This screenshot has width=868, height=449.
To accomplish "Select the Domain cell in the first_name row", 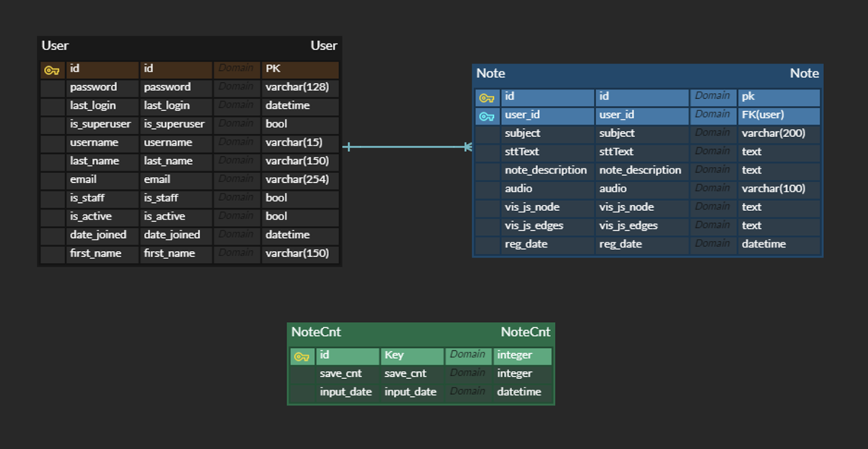I will 236,254.
